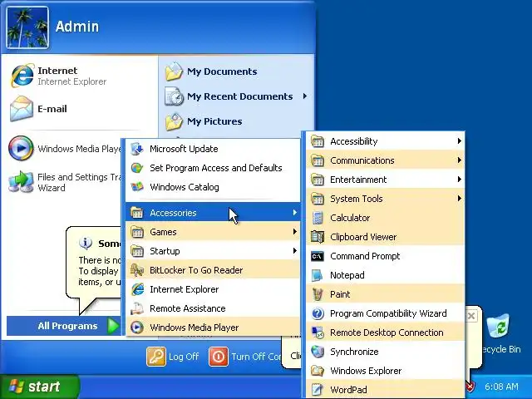
Task: Click the Admin user picture
Action: pos(27,27)
